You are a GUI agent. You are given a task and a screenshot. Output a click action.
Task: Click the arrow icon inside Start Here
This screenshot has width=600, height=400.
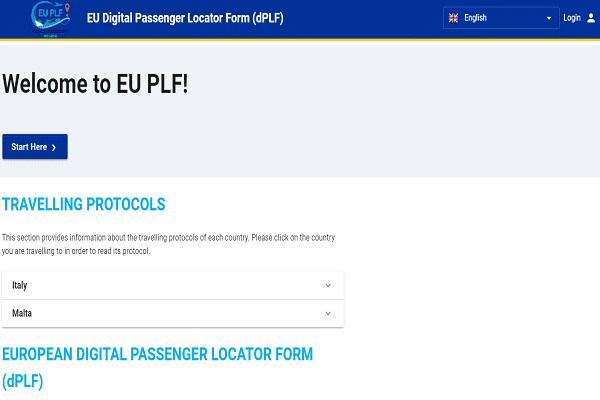tap(54, 147)
